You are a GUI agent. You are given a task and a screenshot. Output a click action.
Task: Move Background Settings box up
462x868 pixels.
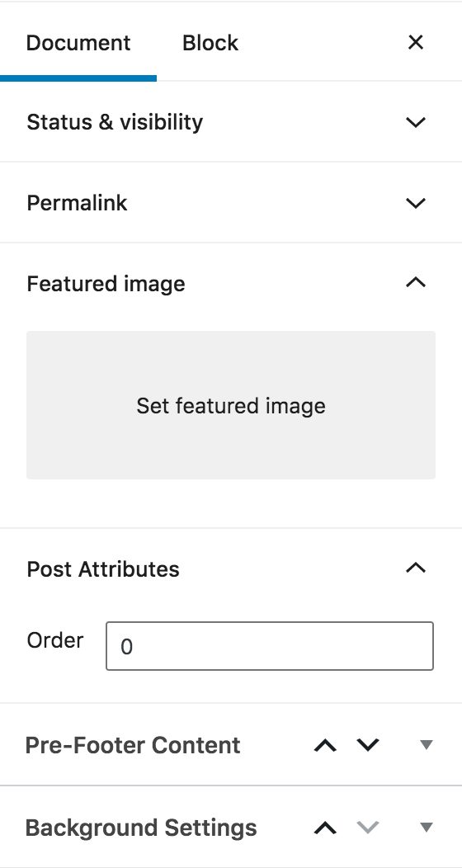325,828
